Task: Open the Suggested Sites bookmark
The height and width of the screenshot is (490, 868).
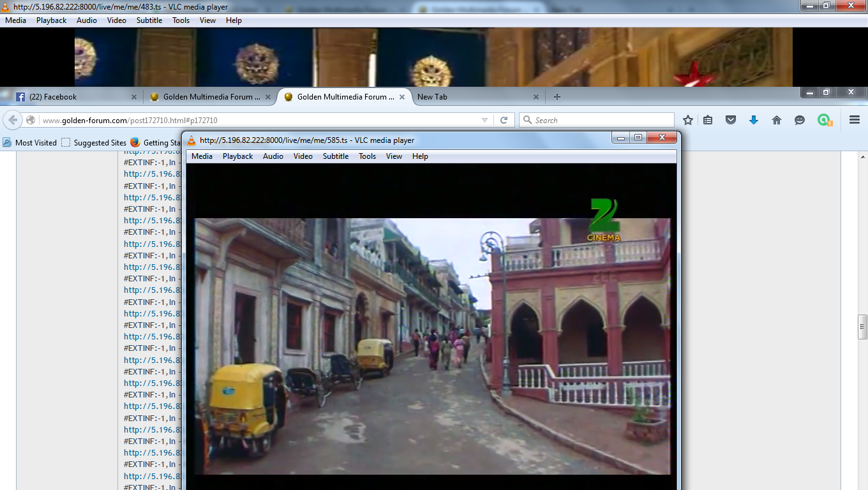Action: point(94,142)
